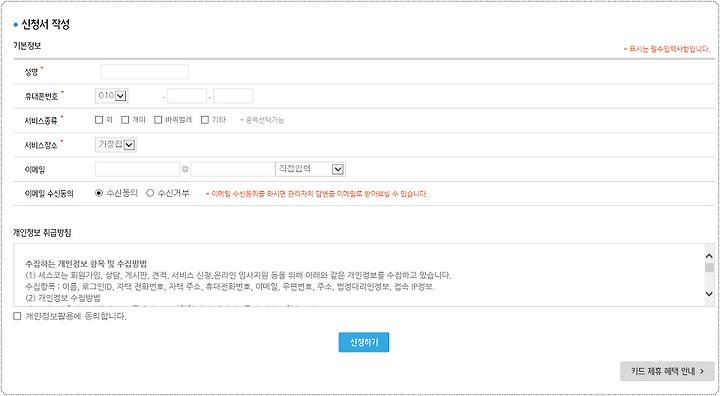Open the 010 phone prefix dropdown
The width and height of the screenshot is (720, 396).
112,96
